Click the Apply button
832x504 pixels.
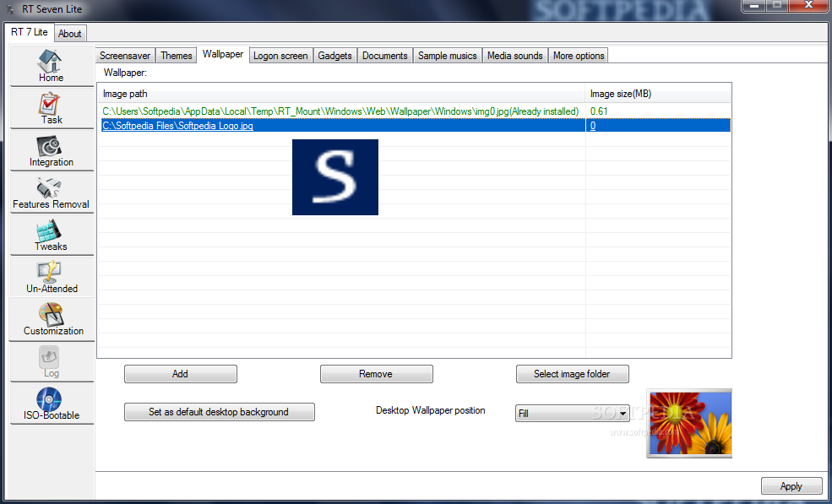pyautogui.click(x=791, y=486)
